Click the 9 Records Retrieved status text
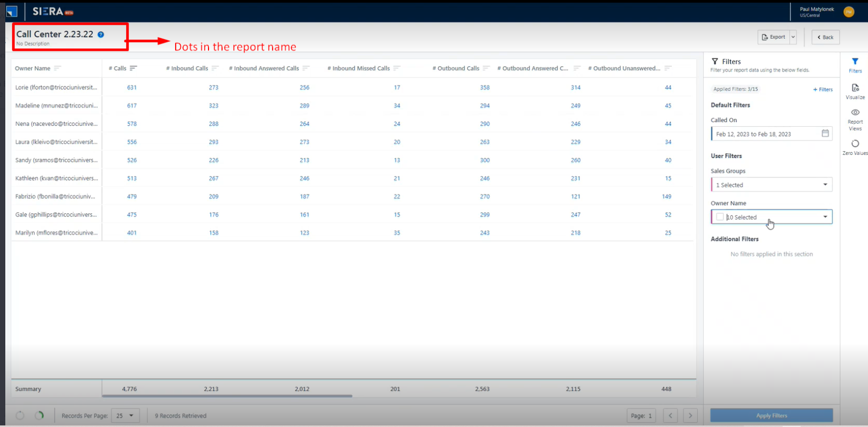 [x=180, y=416]
